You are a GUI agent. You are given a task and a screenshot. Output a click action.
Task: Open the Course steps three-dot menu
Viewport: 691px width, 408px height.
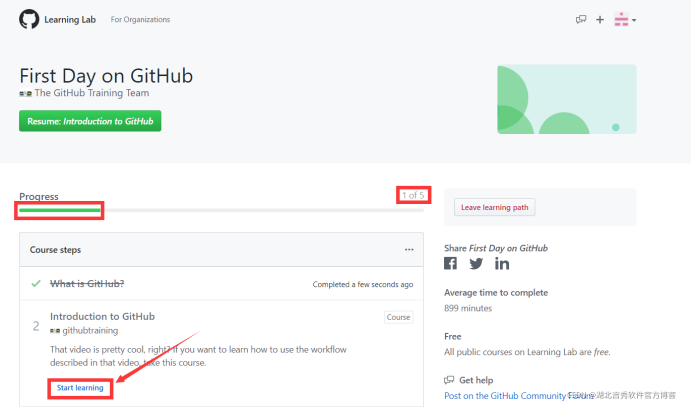(x=409, y=250)
